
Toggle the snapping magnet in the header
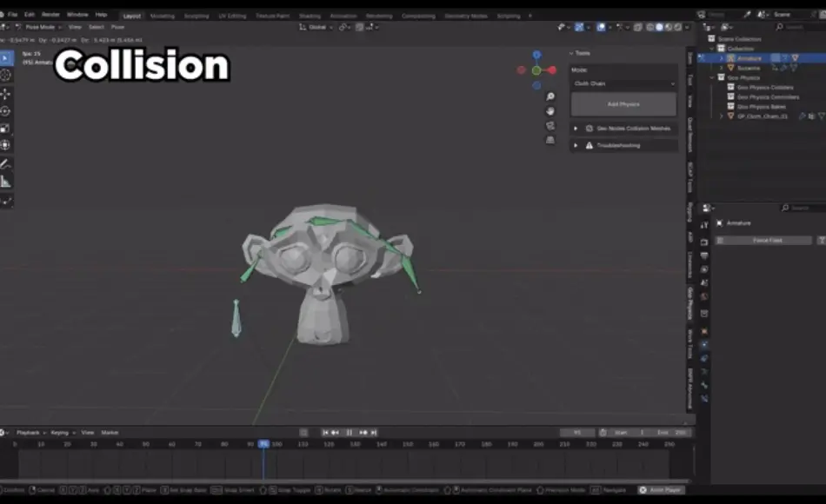342,27
